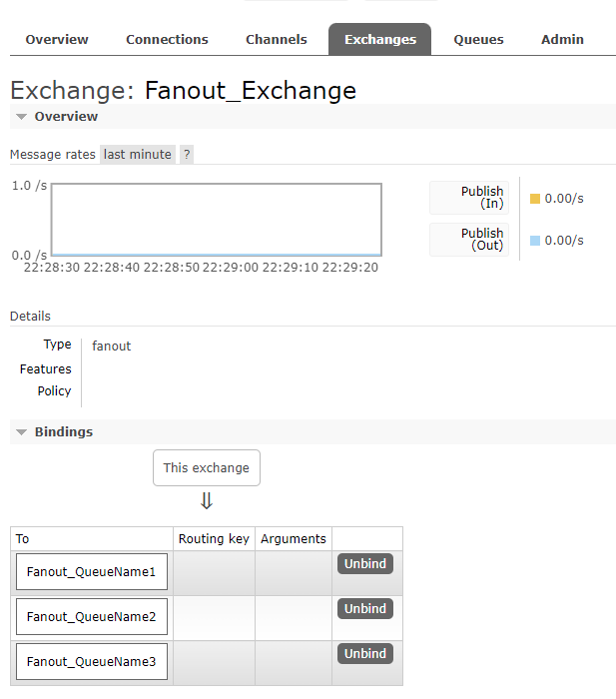
Task: Open the Queues tab
Action: click(478, 39)
